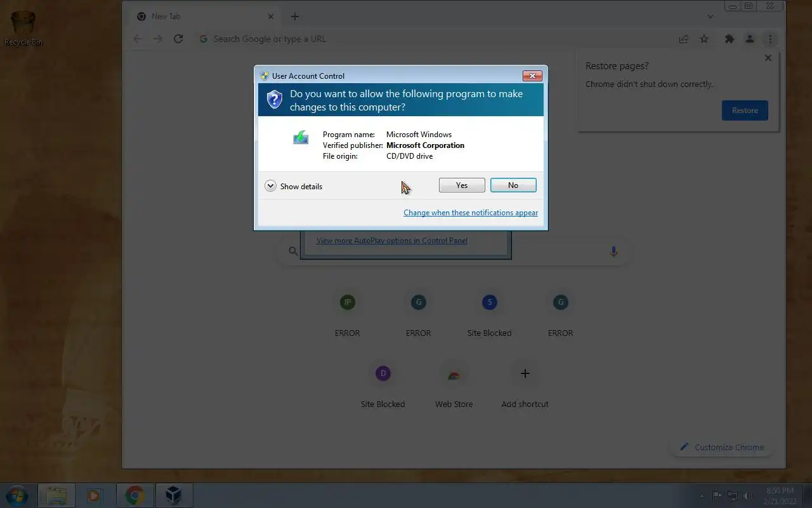This screenshot has height=508, width=812.
Task: Open Windows Media Player from taskbar
Action: tap(95, 495)
